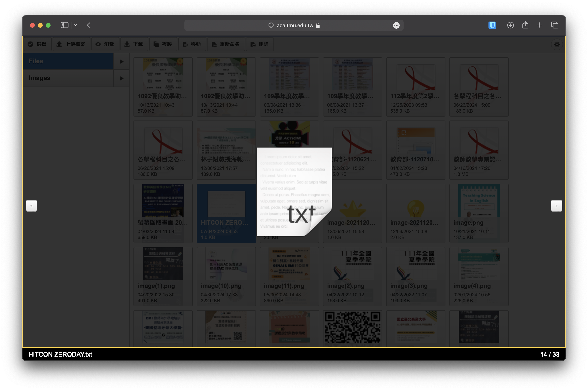This screenshot has height=390, width=588.
Task: Go back in Safari
Action: coord(89,25)
